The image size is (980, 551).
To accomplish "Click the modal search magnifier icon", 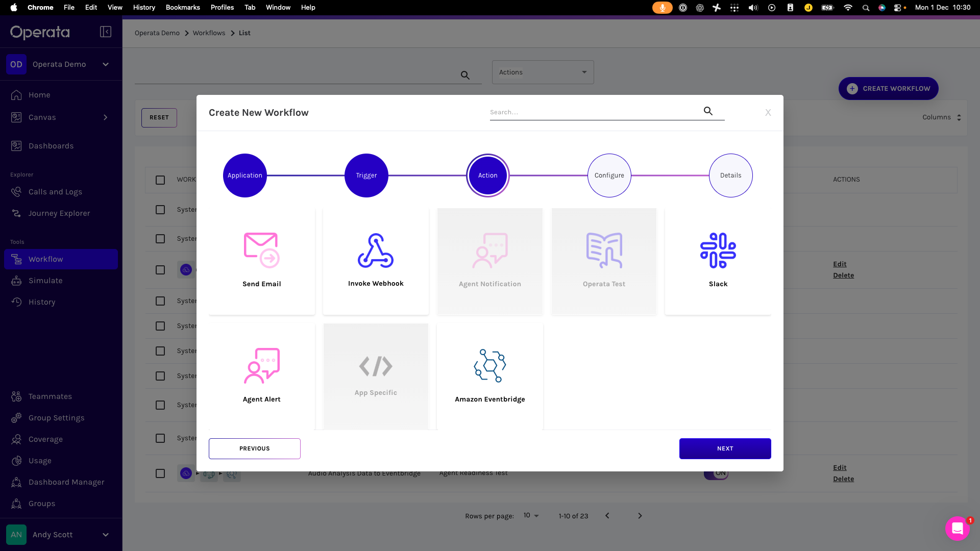I will [x=708, y=111].
